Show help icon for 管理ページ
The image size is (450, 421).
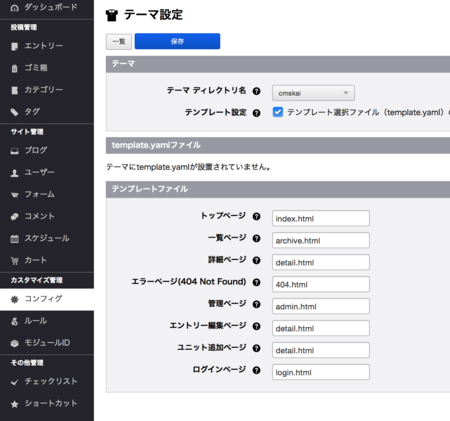click(256, 304)
